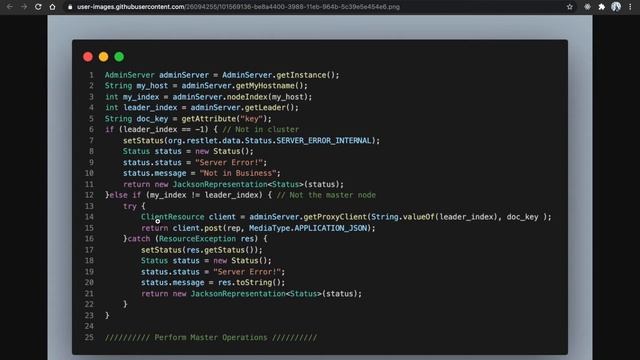Click the green dot in code image

[119, 57]
